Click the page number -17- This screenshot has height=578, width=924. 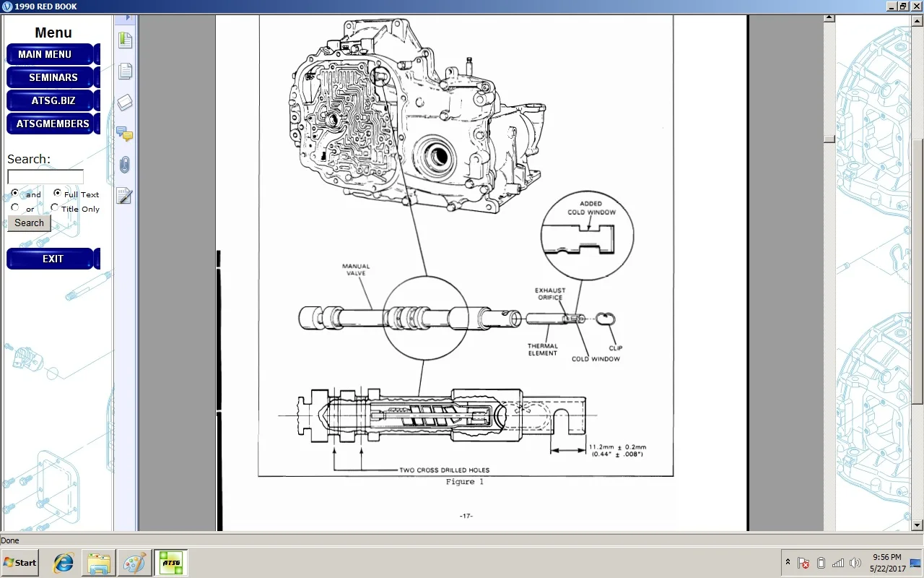coord(466,516)
